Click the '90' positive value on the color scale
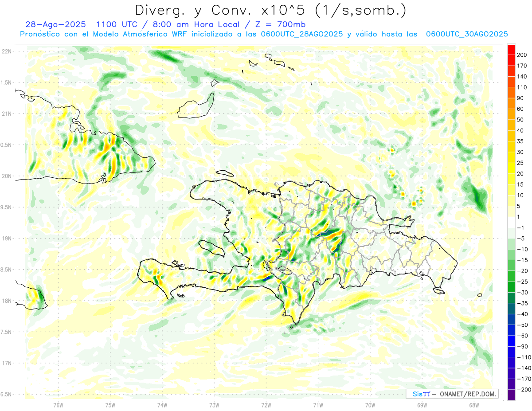Viewport: 532px width, 411px height. coord(521,98)
